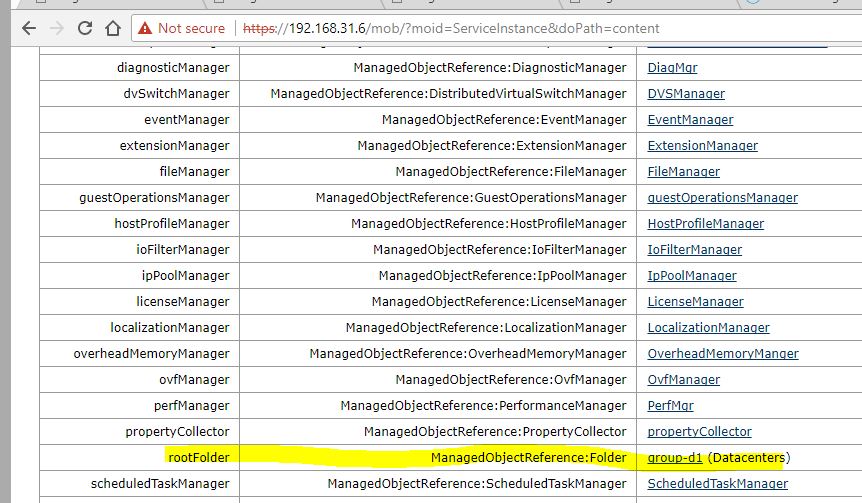Open the OvfManager link
This screenshot has height=503, width=862.
(683, 380)
